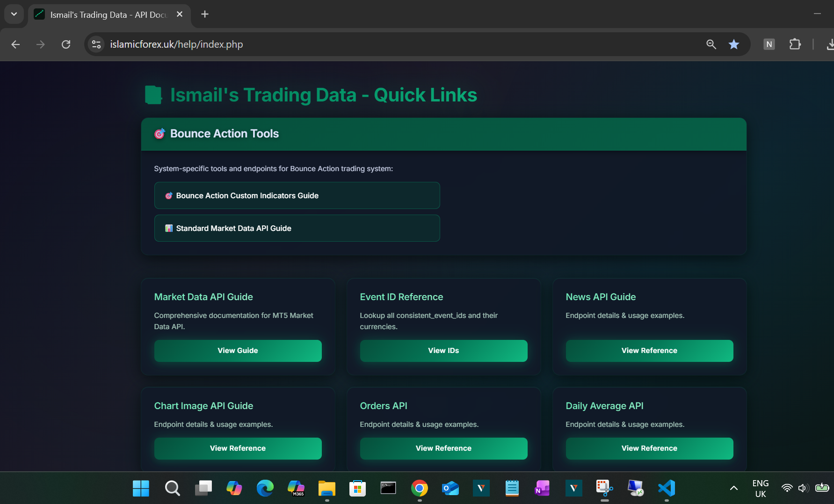Open the tab search dropdown arrow
Image resolution: width=834 pixels, height=504 pixels.
14,14
